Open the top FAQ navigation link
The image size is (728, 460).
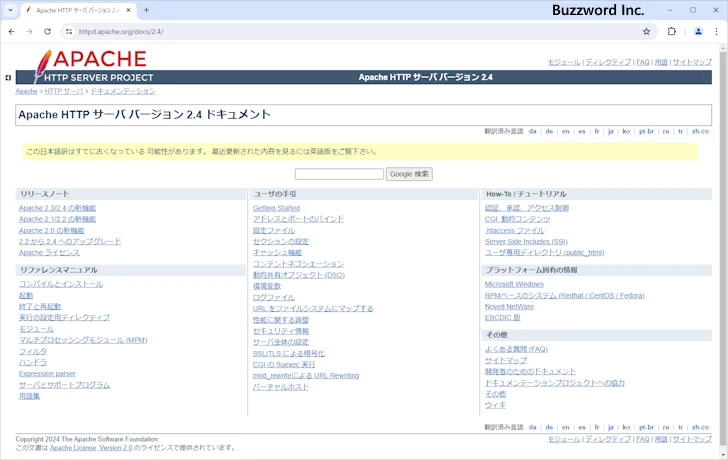(x=643, y=62)
